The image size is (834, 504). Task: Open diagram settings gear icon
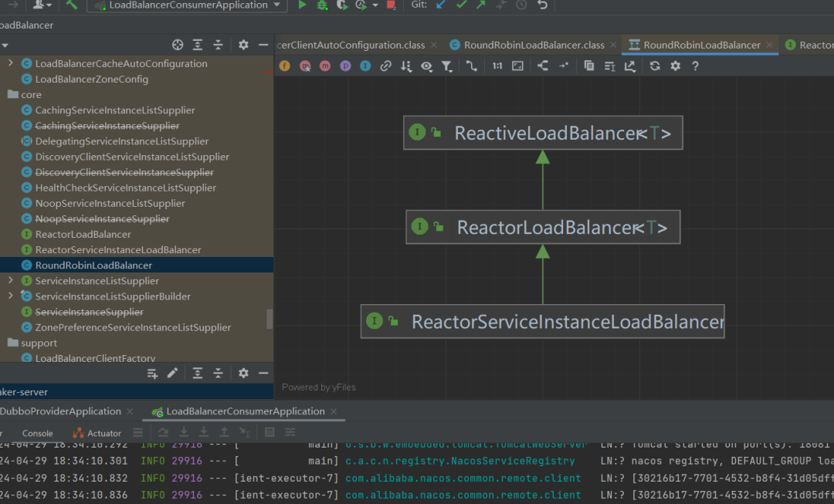tap(675, 66)
